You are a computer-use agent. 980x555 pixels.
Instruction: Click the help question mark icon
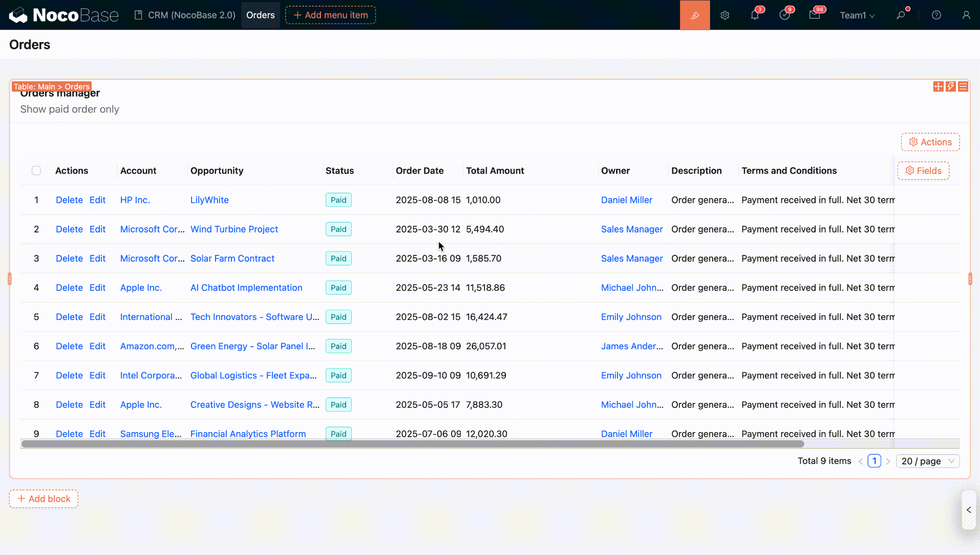(x=936, y=15)
